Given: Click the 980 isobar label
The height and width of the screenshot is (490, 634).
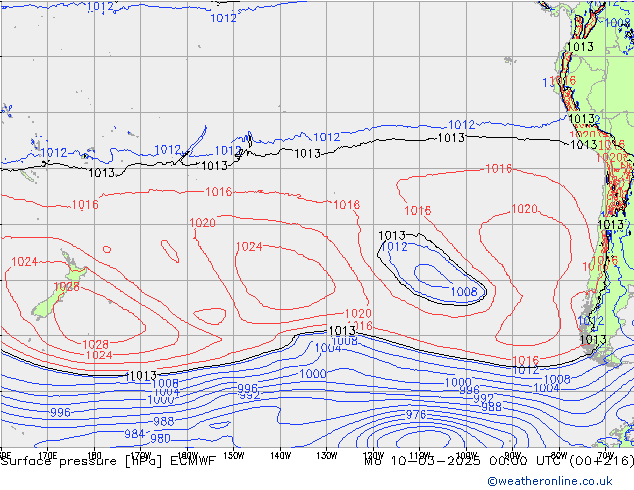Looking at the screenshot, I should 160,439.
